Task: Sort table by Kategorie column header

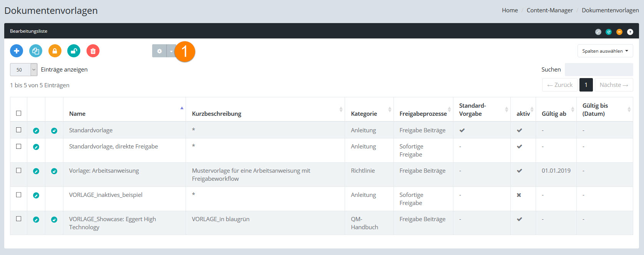Action: [x=364, y=113]
